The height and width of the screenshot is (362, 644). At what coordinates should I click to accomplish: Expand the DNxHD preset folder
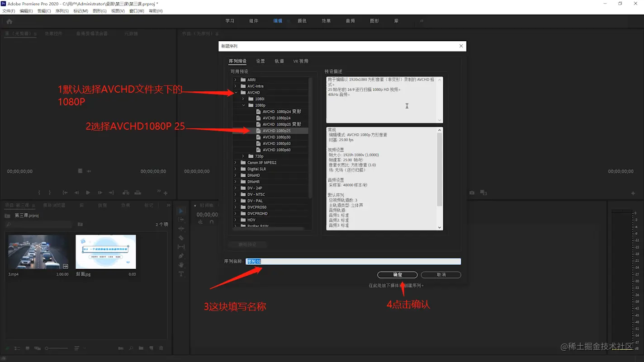pyautogui.click(x=235, y=175)
